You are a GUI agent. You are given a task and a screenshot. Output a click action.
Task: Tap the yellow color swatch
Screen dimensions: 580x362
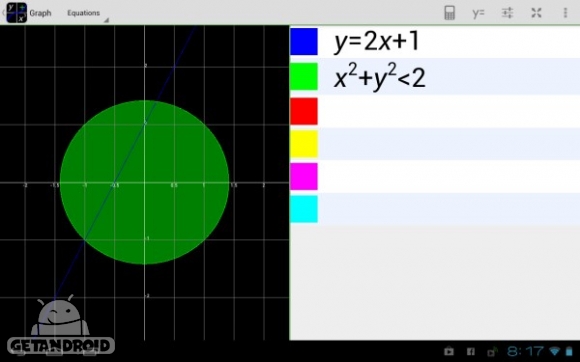[x=304, y=144]
